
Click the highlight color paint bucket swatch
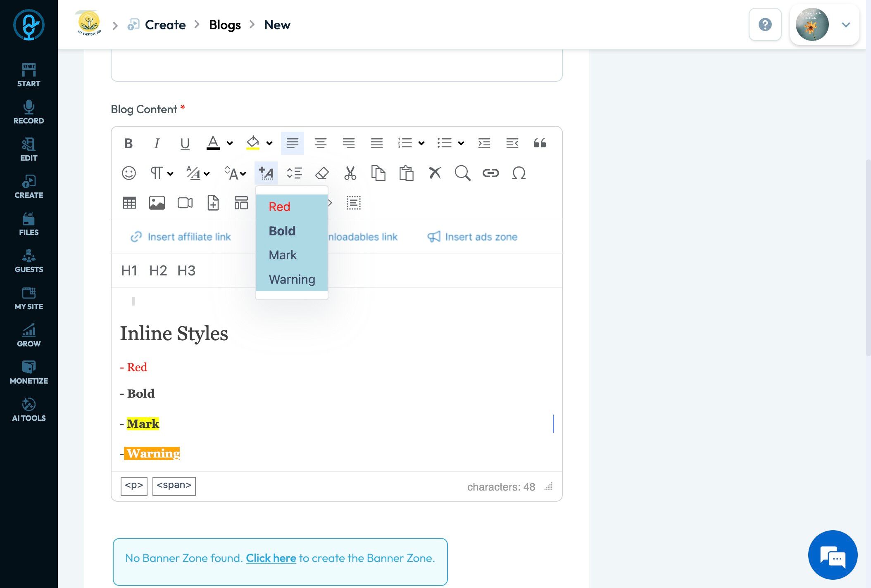pyautogui.click(x=252, y=143)
